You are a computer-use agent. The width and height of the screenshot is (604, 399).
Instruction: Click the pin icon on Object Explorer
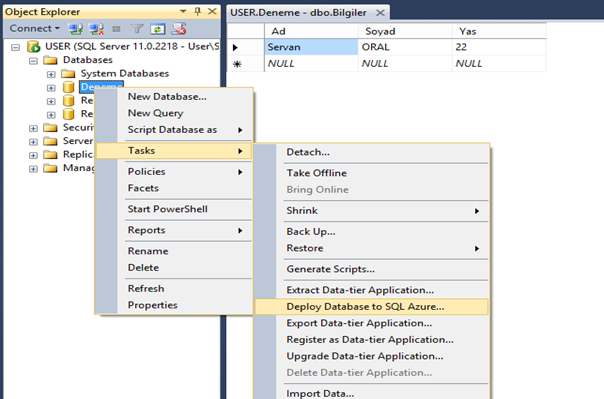pyautogui.click(x=198, y=11)
